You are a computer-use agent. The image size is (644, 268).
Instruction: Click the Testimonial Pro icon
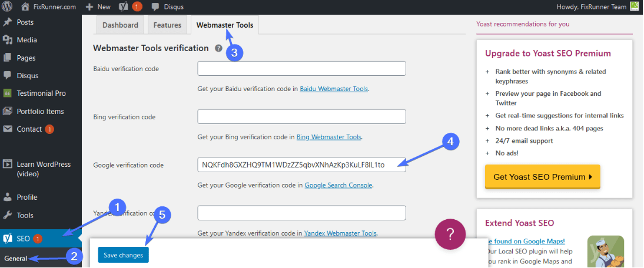pos(8,93)
